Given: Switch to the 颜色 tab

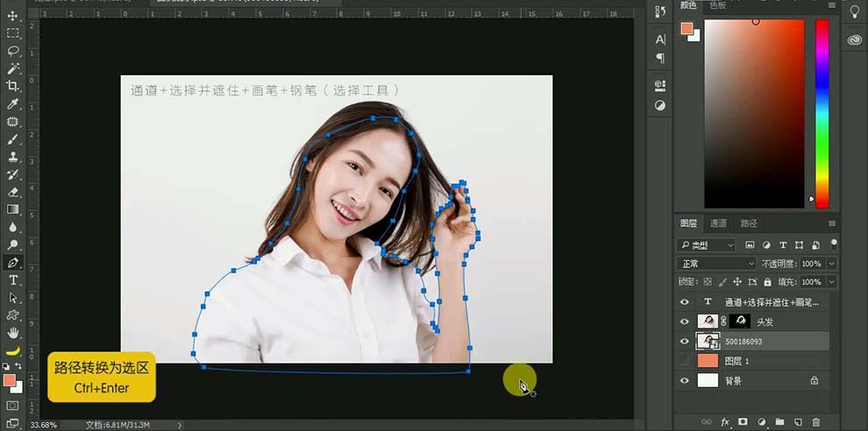Looking at the screenshot, I should (x=688, y=5).
